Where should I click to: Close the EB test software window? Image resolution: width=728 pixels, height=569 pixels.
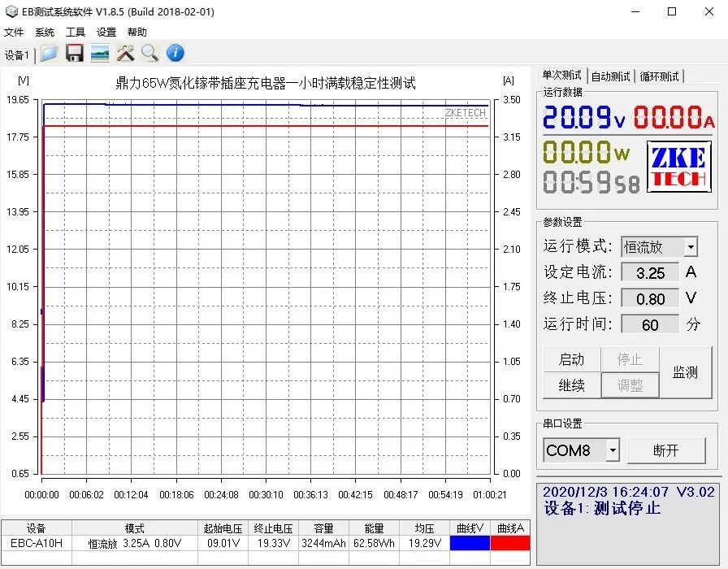tap(709, 11)
